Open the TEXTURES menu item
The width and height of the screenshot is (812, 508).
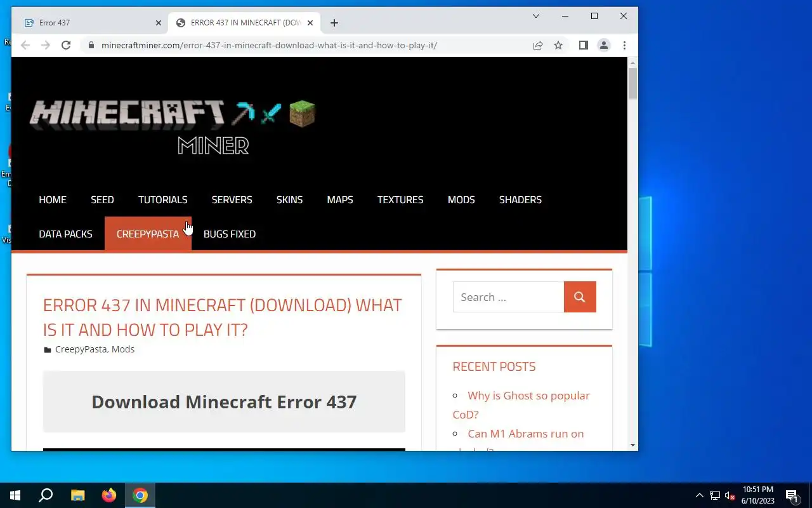(x=400, y=199)
